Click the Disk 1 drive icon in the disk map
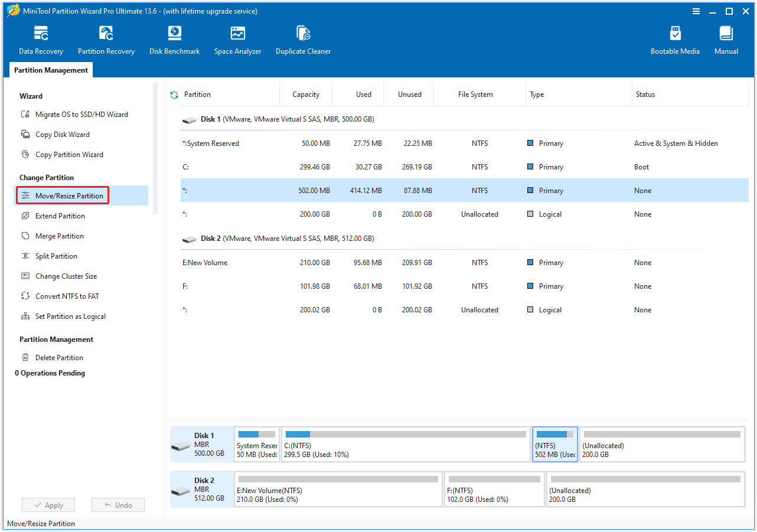 click(181, 446)
